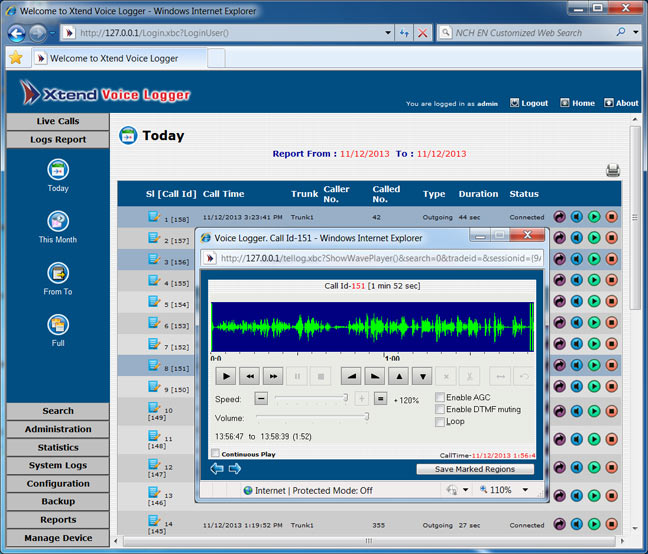Go to next call with right arrow

pos(235,468)
